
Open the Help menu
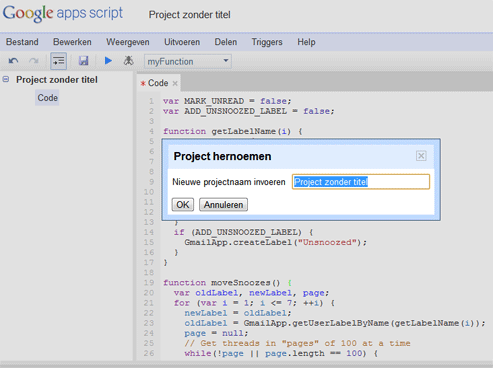pos(306,42)
